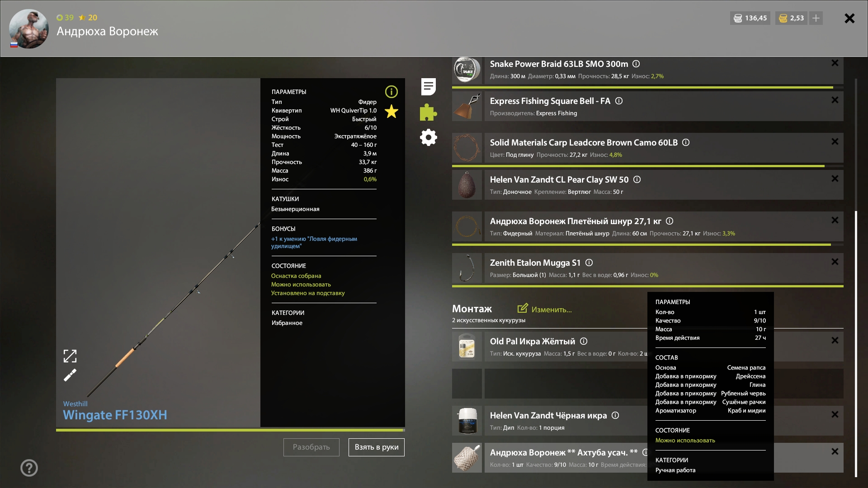The image size is (868, 488).
Task: Open the gear settings icon beside the rod
Action: pos(428,137)
